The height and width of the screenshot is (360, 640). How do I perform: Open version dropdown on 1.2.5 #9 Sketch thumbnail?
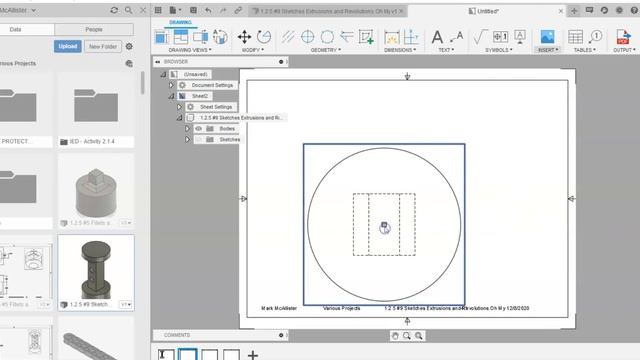(126, 305)
